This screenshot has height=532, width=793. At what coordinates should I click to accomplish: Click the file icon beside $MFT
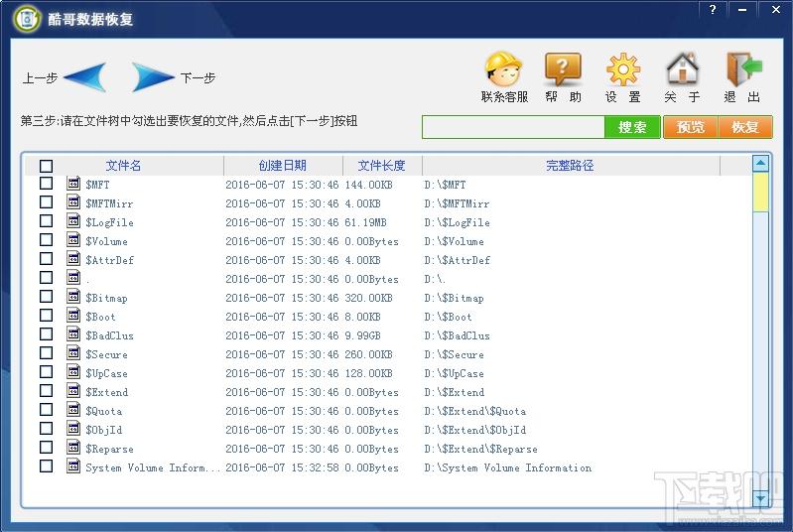click(x=73, y=183)
